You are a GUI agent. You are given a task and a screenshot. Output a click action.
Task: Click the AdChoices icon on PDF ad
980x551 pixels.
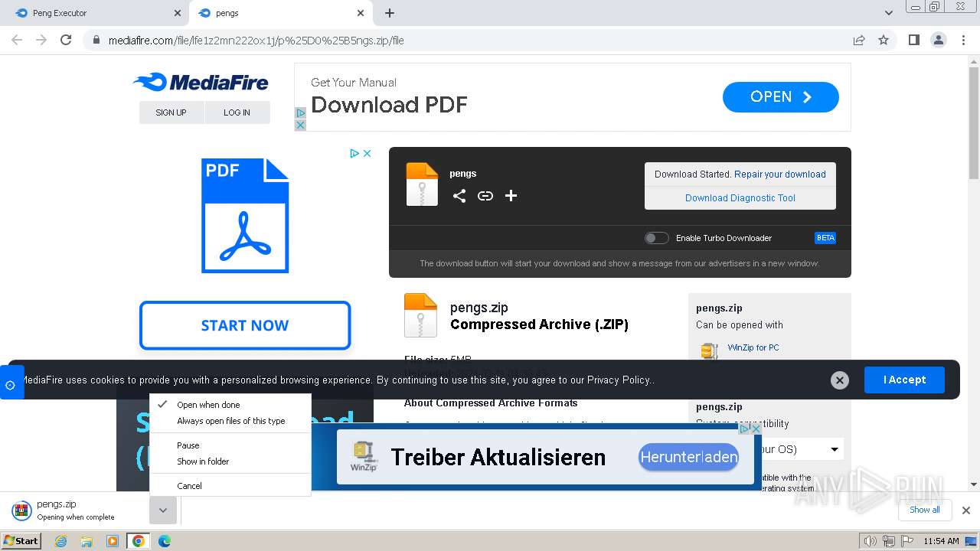point(354,153)
